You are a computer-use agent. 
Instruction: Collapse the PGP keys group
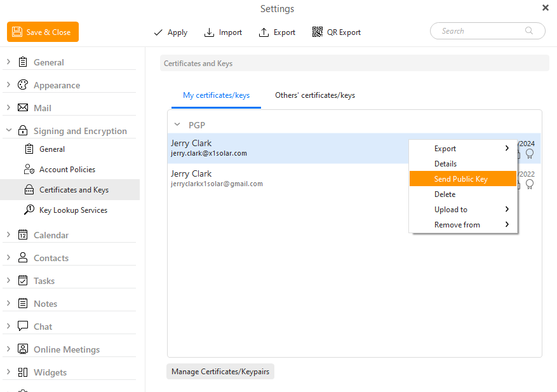pos(177,125)
